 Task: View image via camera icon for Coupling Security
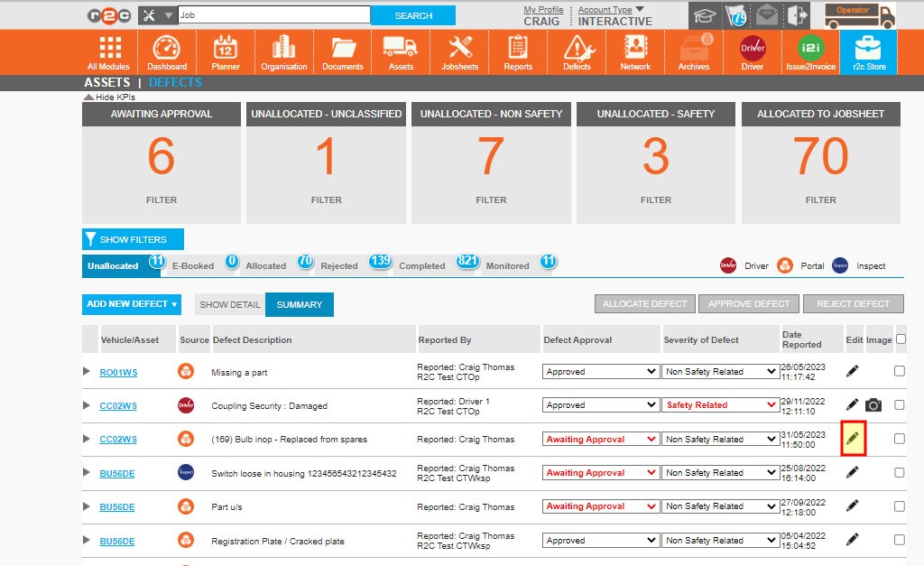point(873,405)
